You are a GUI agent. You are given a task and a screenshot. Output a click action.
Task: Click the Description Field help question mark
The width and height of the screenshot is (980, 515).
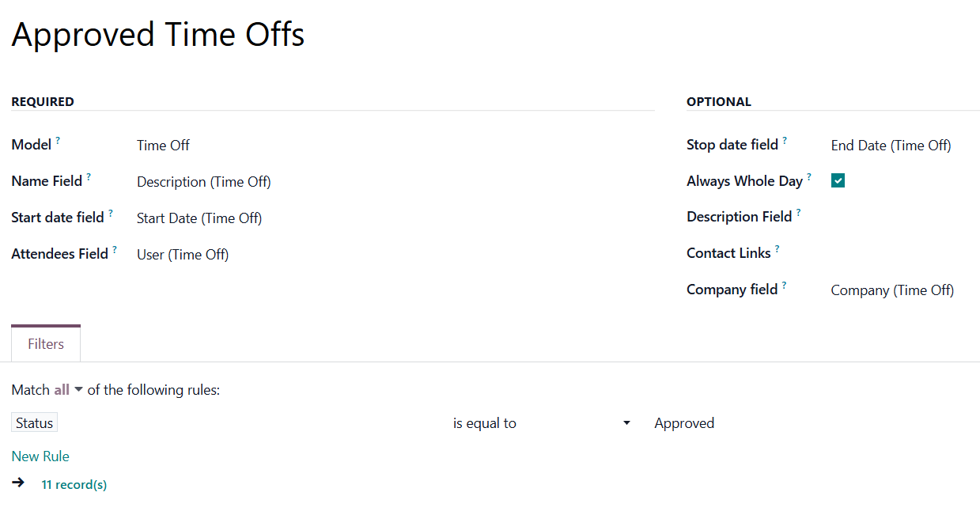coord(798,213)
